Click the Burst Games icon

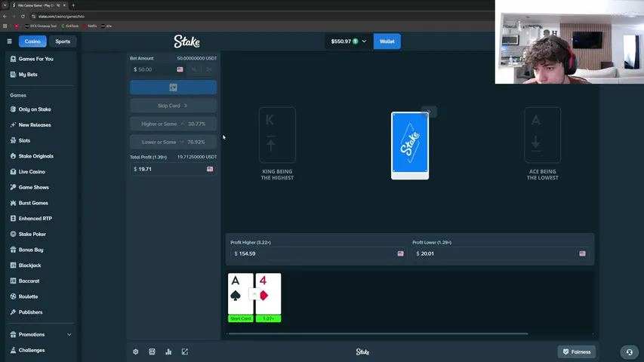pos(13,203)
